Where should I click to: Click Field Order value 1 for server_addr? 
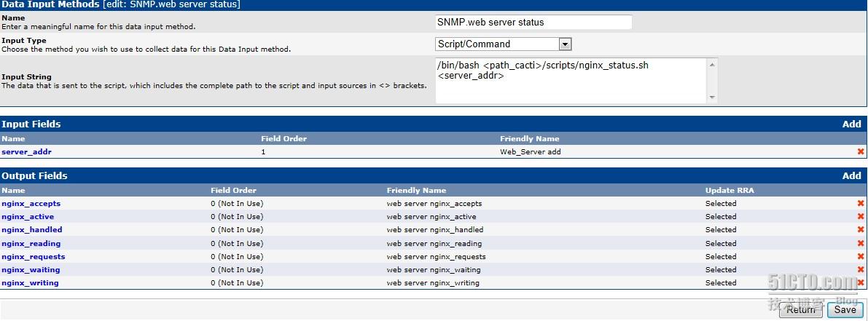tap(263, 151)
